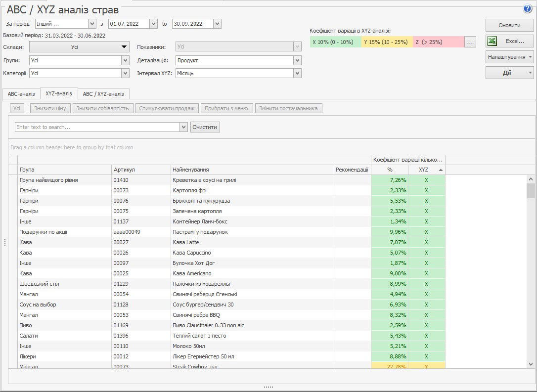Click sort arrow in XYZ column header
The width and height of the screenshot is (537, 392).
pos(441,170)
